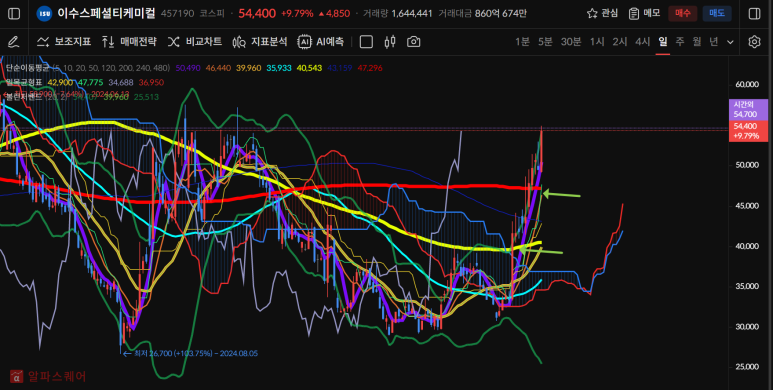Click the 시간외 54,700 price tag

tap(748, 109)
